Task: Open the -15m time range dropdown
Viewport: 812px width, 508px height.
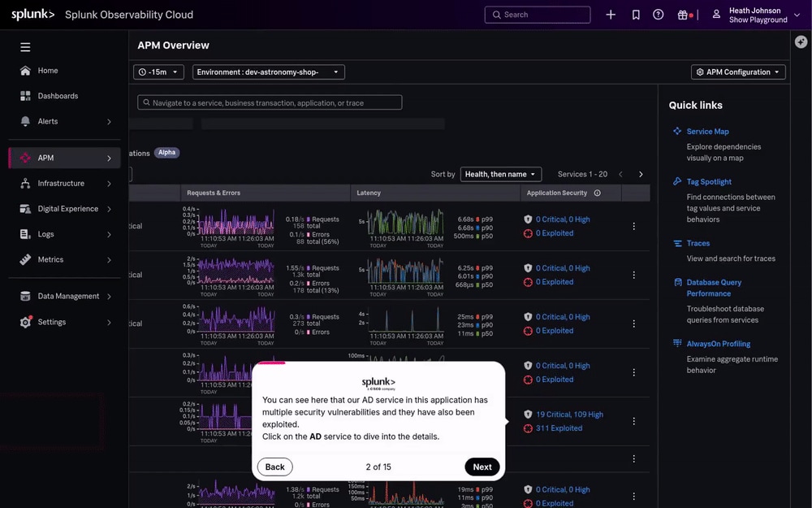Action: click(x=158, y=72)
